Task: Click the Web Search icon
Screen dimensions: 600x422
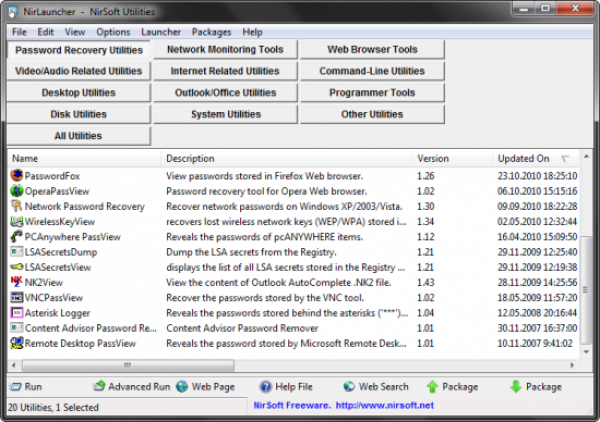Action: point(349,386)
